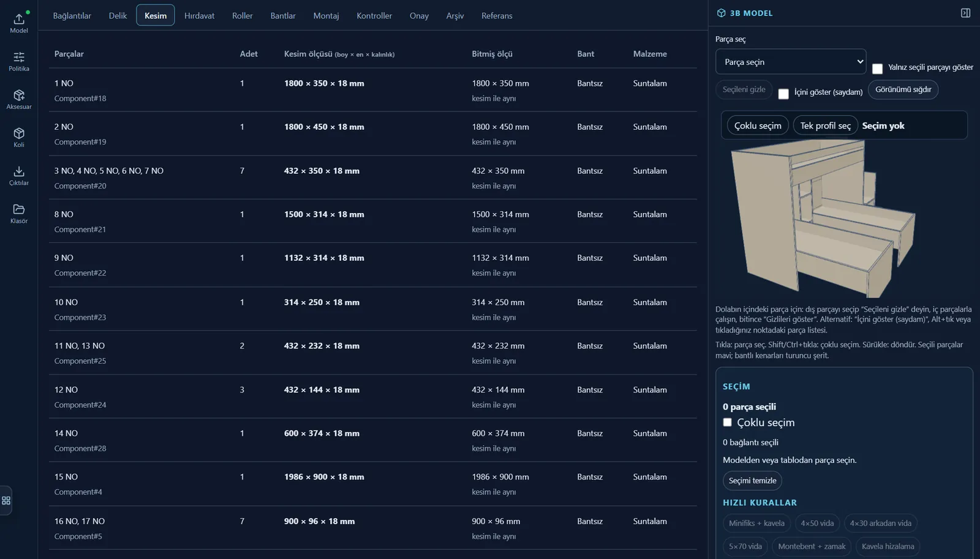Open the Kontroller tab

point(374,15)
